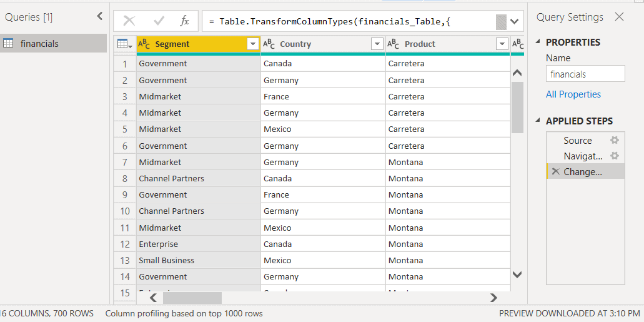Select row number 1

(125, 64)
